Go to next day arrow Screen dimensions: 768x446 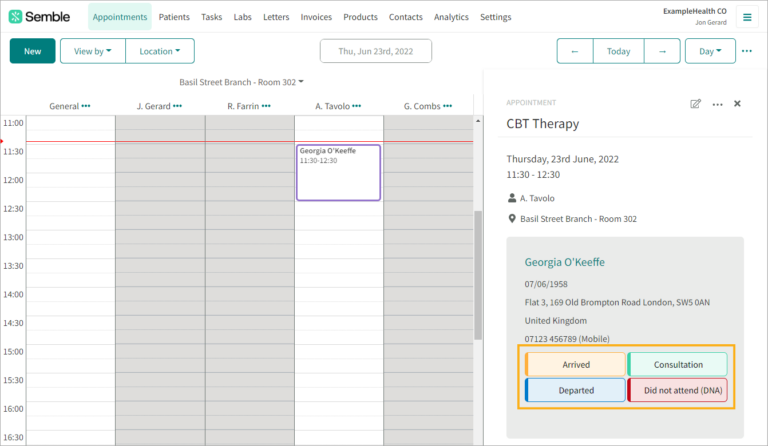pyautogui.click(x=662, y=51)
